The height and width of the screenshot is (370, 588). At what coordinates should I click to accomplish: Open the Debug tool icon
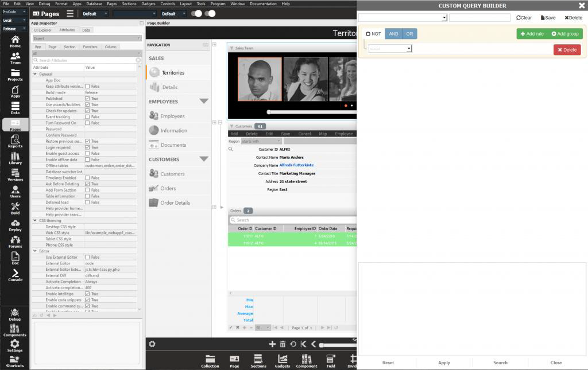pyautogui.click(x=15, y=315)
